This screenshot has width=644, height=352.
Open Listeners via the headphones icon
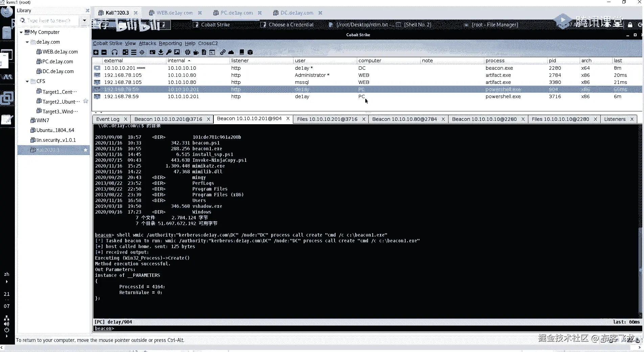[x=115, y=52]
